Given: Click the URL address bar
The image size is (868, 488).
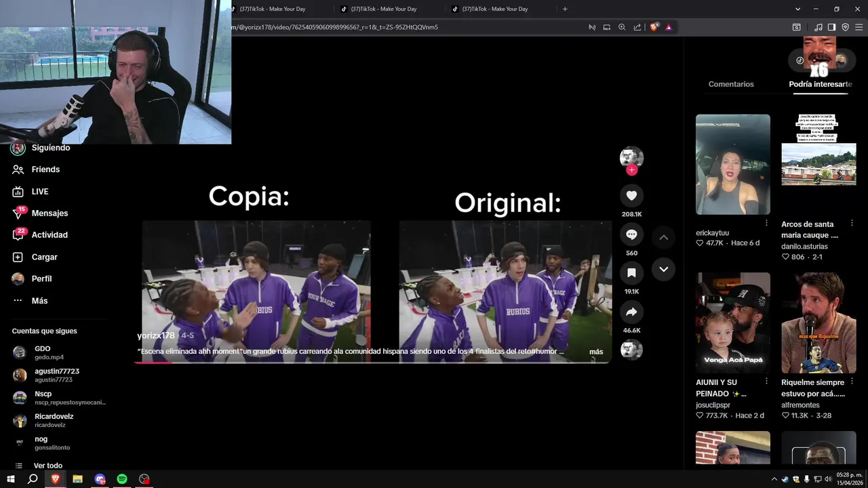Looking at the screenshot, I should point(407,27).
